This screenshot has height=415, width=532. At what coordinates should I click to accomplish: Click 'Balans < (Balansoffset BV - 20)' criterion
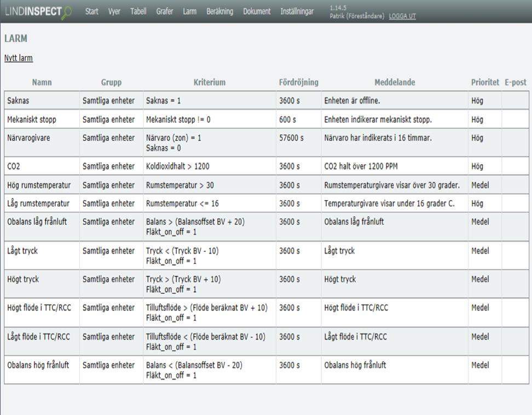pos(194,365)
